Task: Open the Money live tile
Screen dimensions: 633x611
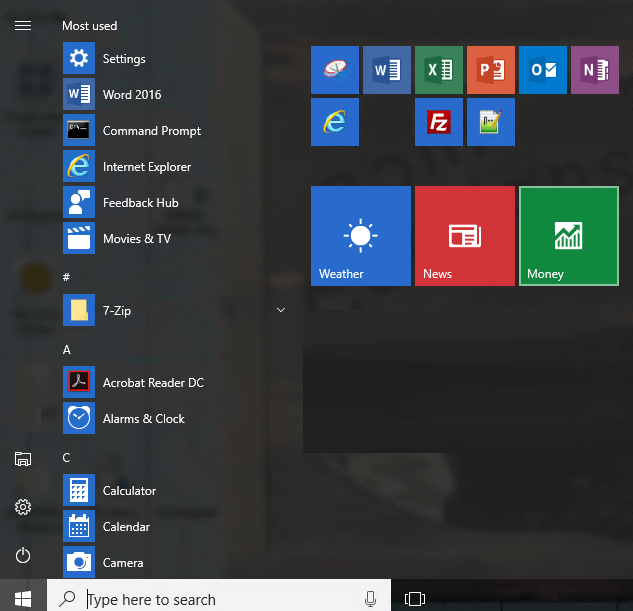Action: pos(569,236)
